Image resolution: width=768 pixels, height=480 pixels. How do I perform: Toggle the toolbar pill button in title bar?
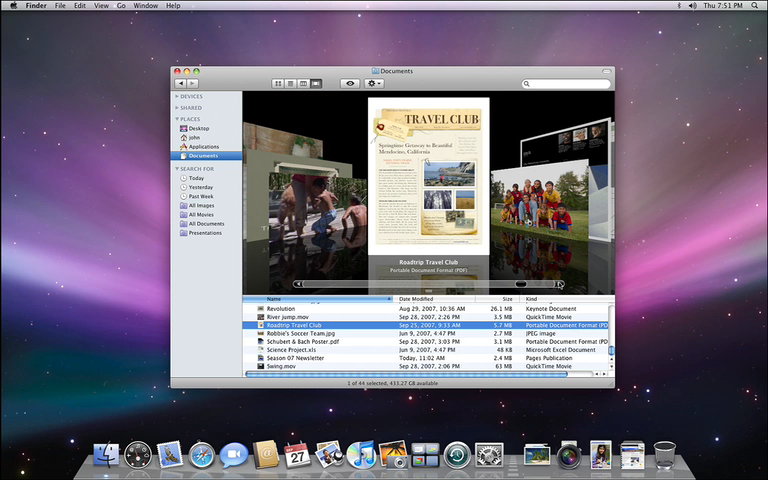pyautogui.click(x=606, y=72)
